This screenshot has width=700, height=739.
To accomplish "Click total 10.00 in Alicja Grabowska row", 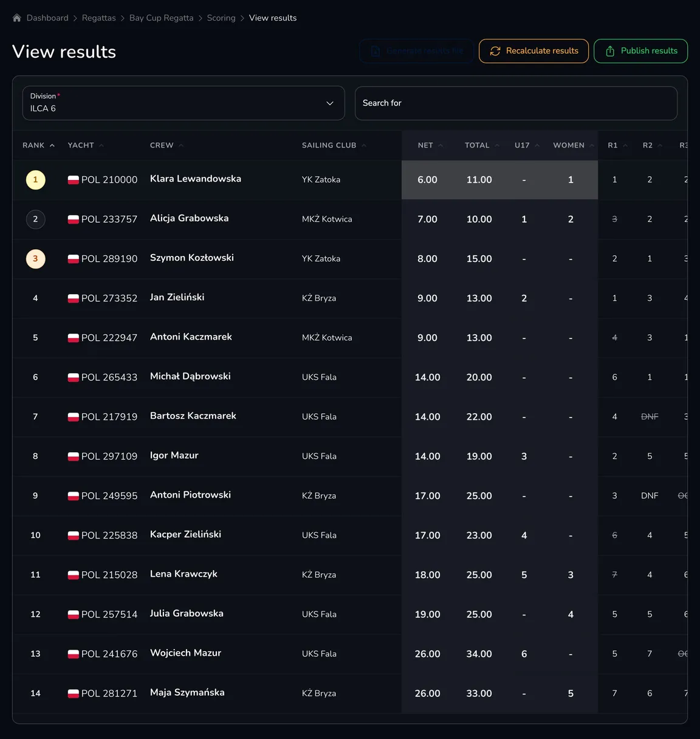I will (479, 219).
